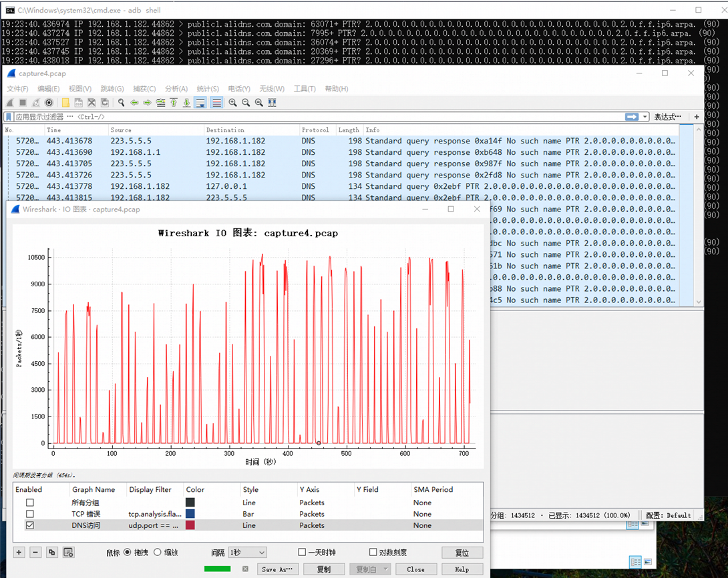Screen dimensions: 728x578
Task: Open the 捕获(C) menu
Action: (144, 89)
